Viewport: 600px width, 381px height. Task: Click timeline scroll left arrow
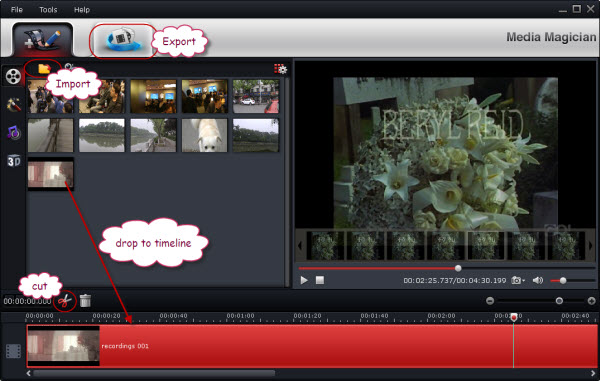pos(29,373)
